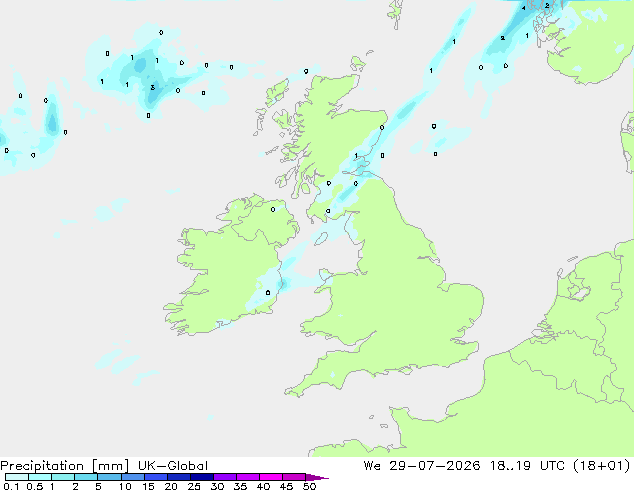This screenshot has width=634, height=490.
Task: Click the 30–35 mm purple legend swatch
Action: pyautogui.click(x=224, y=477)
